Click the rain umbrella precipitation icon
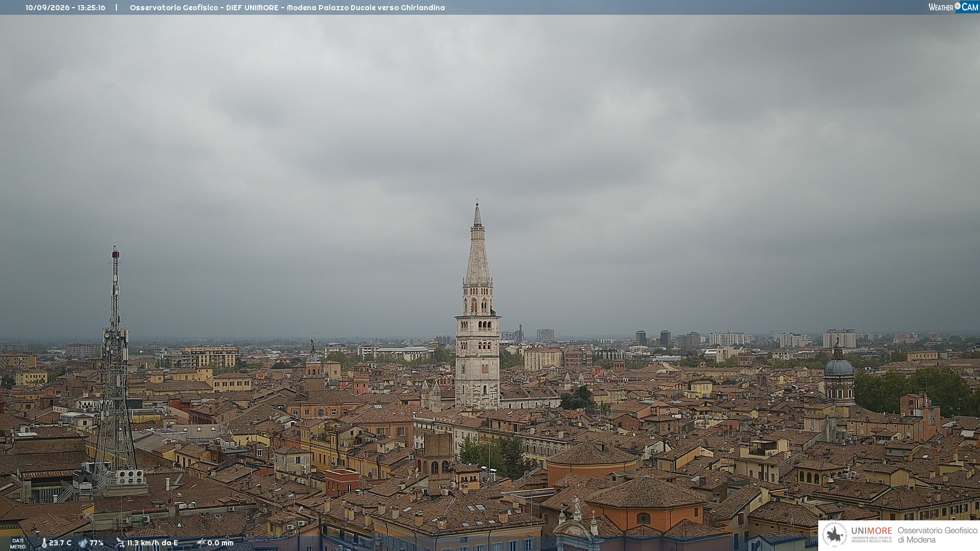This screenshot has width=980, height=551. pos(201,543)
